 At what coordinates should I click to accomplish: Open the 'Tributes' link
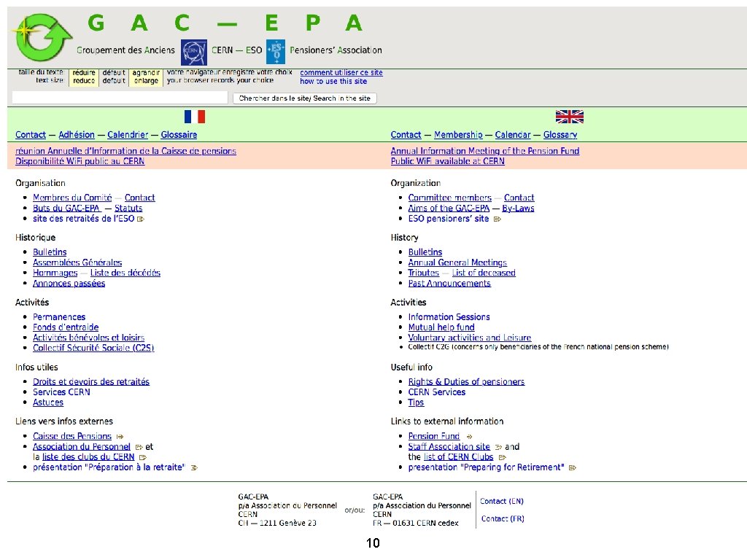[x=424, y=273]
